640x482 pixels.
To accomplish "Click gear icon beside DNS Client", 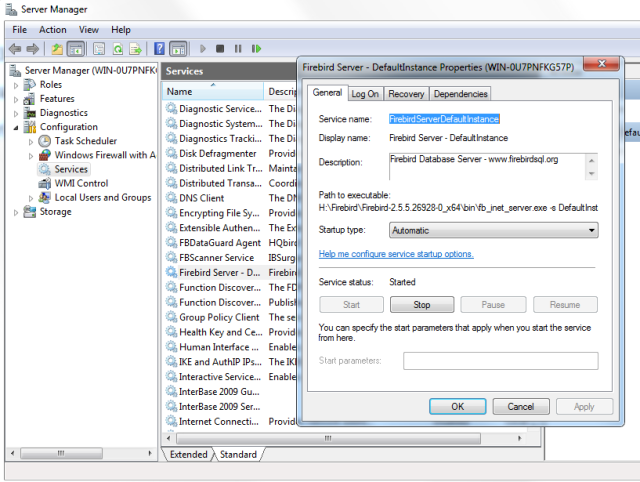I will coord(171,198).
